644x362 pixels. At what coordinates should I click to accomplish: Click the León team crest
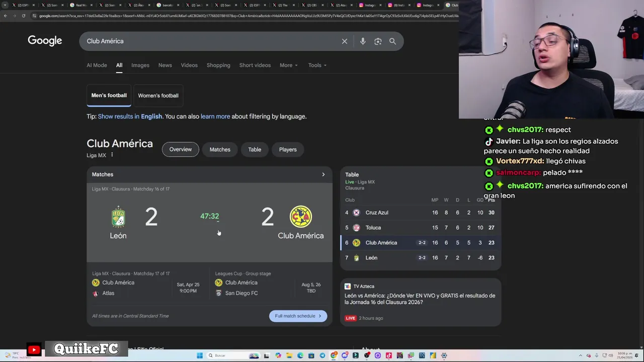[x=118, y=217]
